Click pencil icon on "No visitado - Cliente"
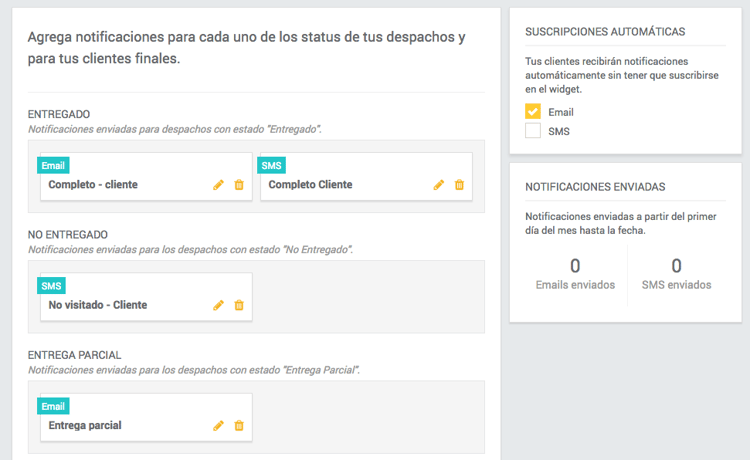Screen dimensions: 750x460 [218, 305]
